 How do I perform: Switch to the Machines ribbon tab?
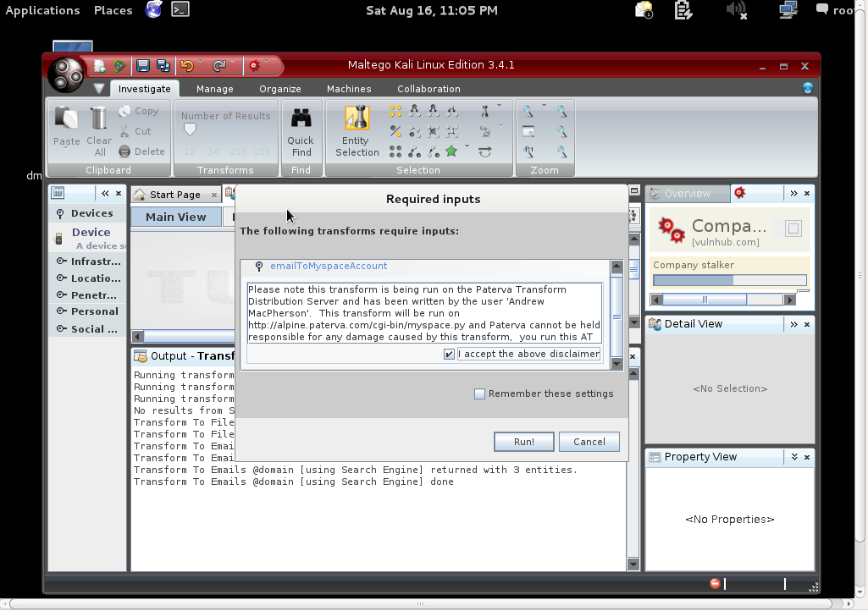pos(349,89)
